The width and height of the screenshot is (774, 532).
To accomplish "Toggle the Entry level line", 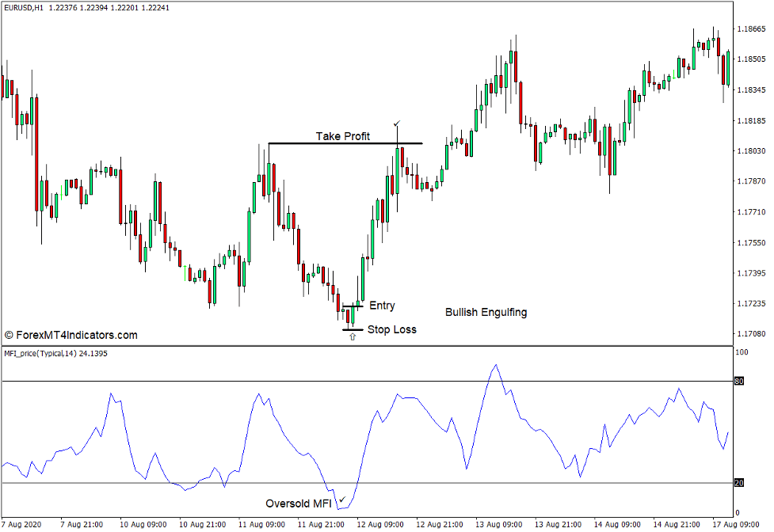I will [x=350, y=306].
